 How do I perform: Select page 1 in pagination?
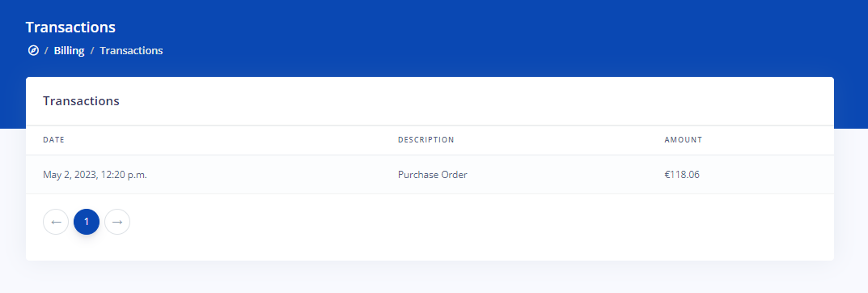coord(87,222)
